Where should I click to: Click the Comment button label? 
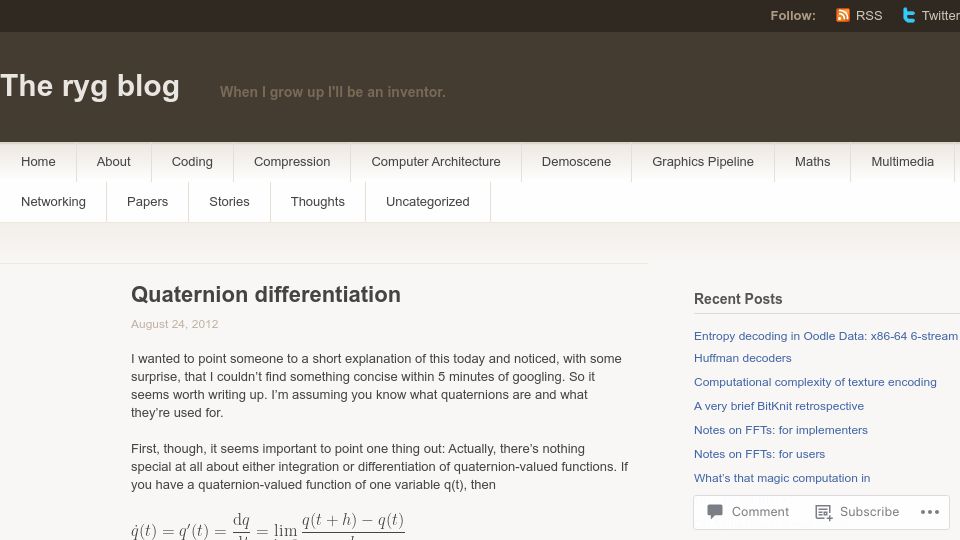760,512
